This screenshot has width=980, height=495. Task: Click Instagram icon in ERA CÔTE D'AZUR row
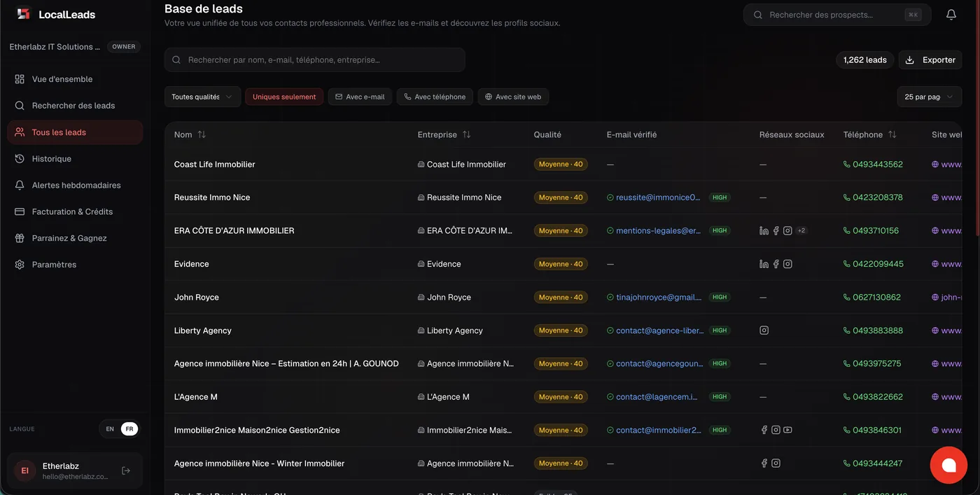tap(787, 230)
